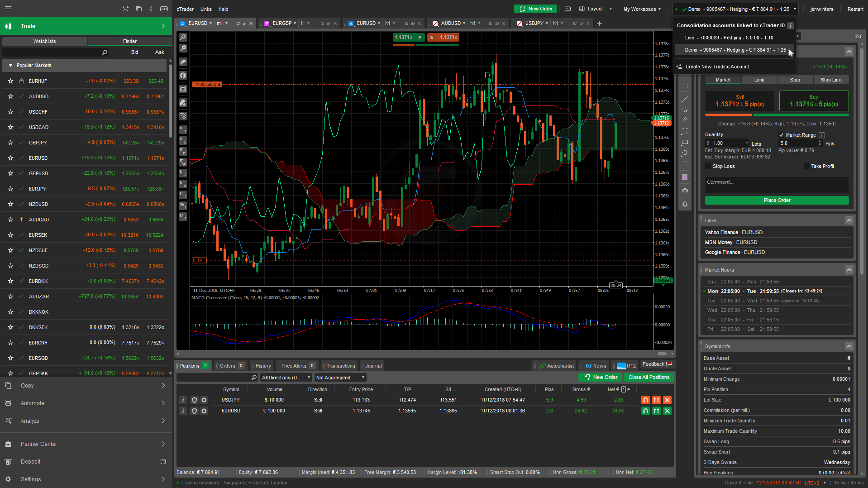Collapse the Market Hours panel
Screen dimensions: 868x488
[x=849, y=270]
